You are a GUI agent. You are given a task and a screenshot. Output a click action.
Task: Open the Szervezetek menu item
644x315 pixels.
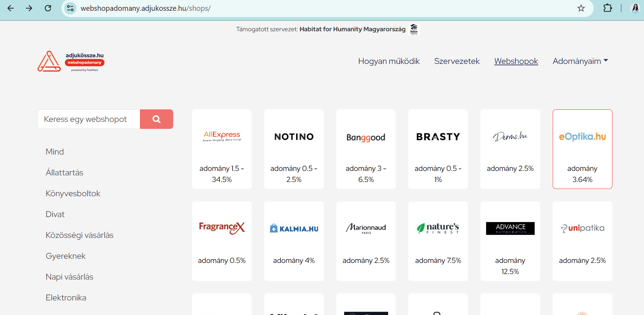pyautogui.click(x=457, y=61)
